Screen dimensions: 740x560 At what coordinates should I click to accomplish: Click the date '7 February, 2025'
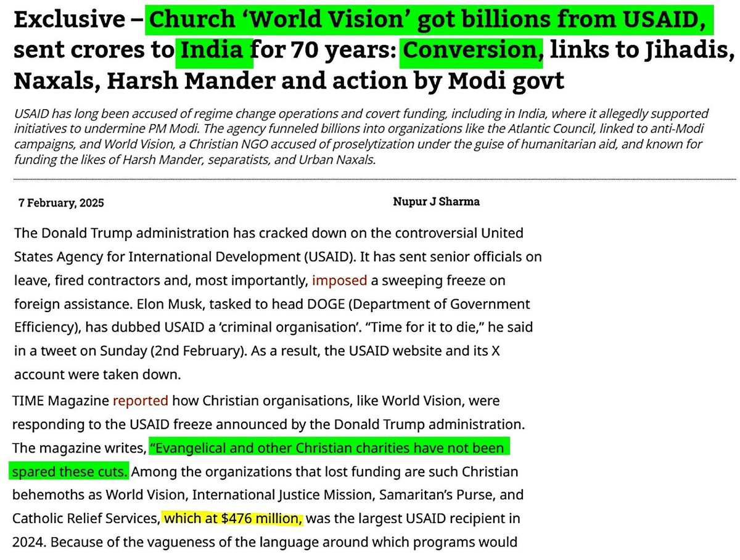[61, 203]
